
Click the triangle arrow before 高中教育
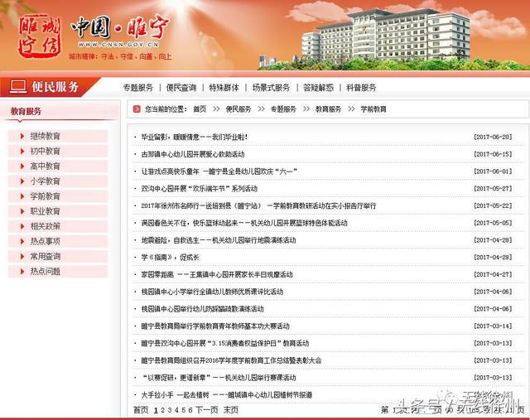[x=22, y=166]
